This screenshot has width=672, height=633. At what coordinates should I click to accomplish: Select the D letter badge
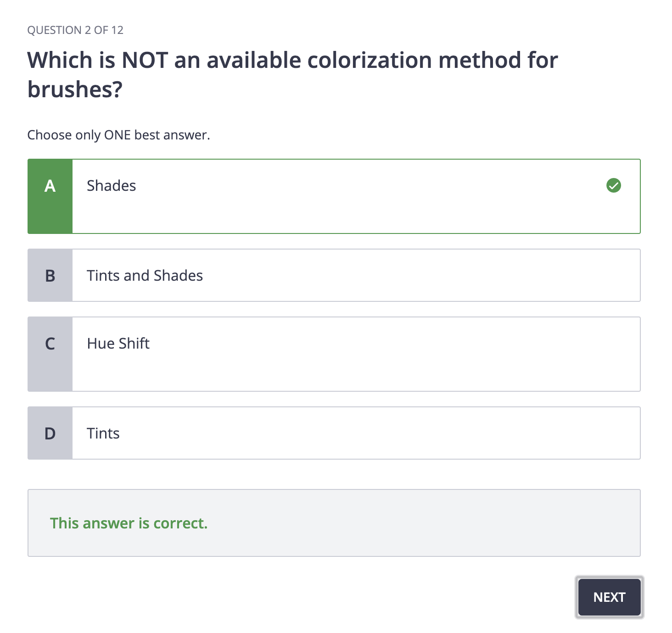(50, 433)
